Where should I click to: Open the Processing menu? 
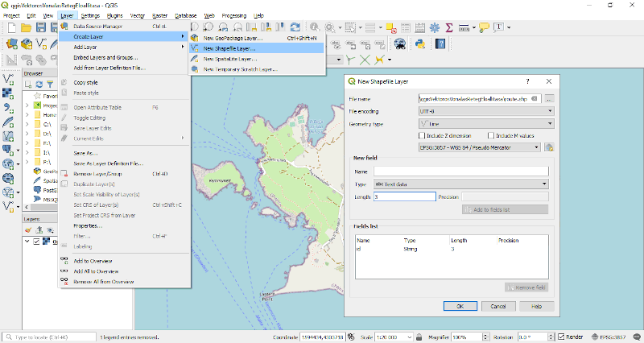click(233, 15)
